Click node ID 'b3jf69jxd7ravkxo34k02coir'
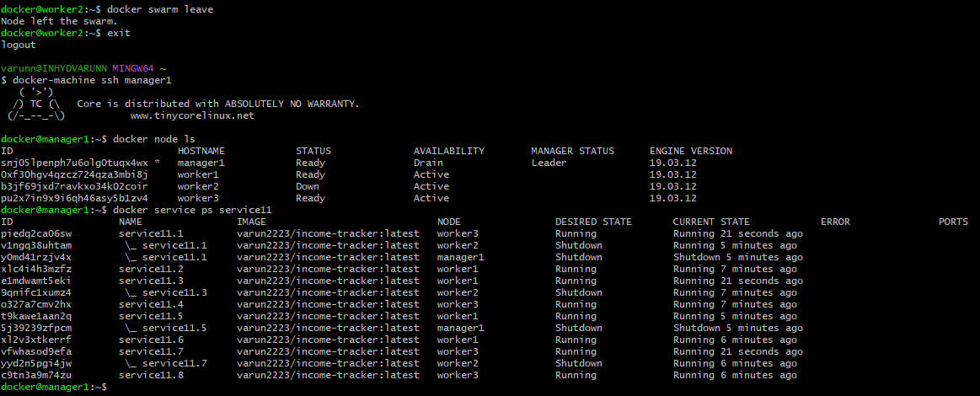Viewport: 980px width, 396px height. [x=75, y=187]
